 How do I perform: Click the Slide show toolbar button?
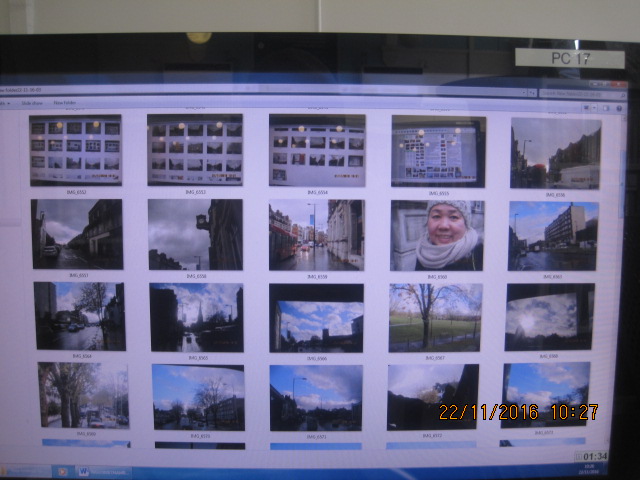[32, 103]
